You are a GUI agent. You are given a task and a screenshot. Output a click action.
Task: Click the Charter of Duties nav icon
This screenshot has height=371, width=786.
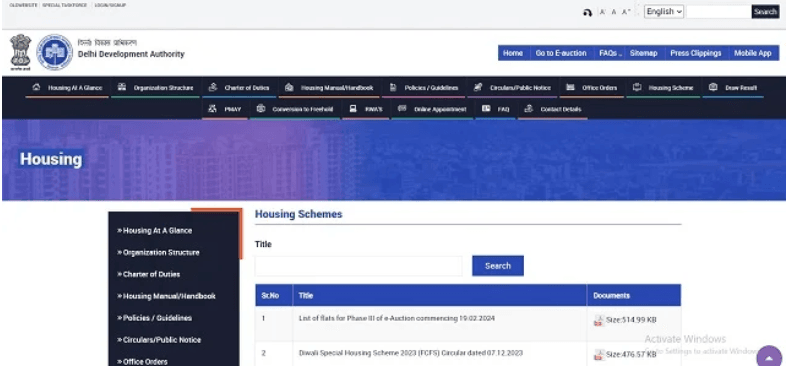coord(213,87)
